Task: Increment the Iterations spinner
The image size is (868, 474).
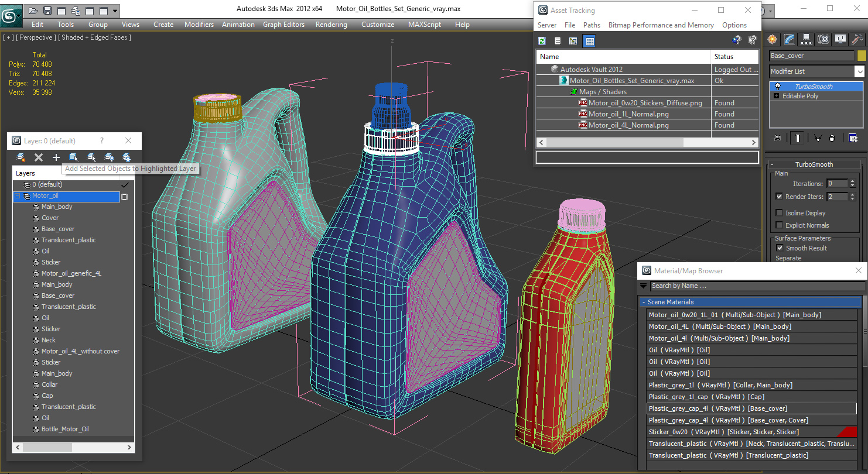Action: click(x=852, y=181)
